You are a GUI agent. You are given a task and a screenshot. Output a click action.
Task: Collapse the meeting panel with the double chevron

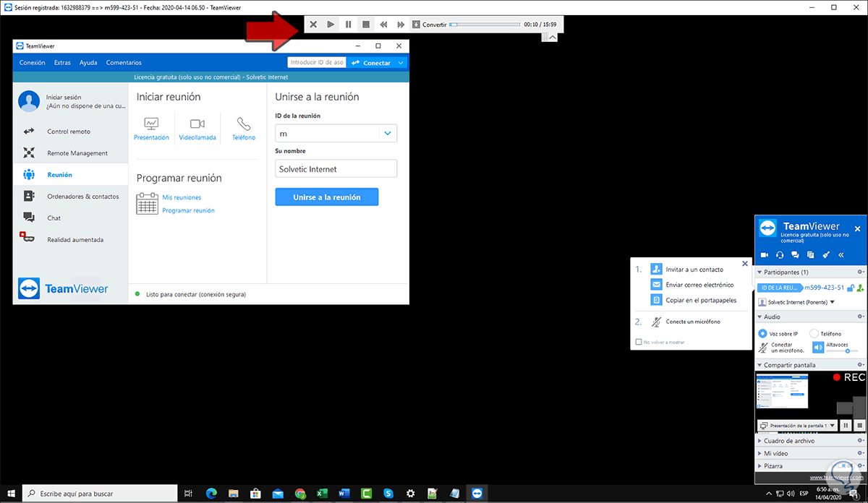coord(841,254)
